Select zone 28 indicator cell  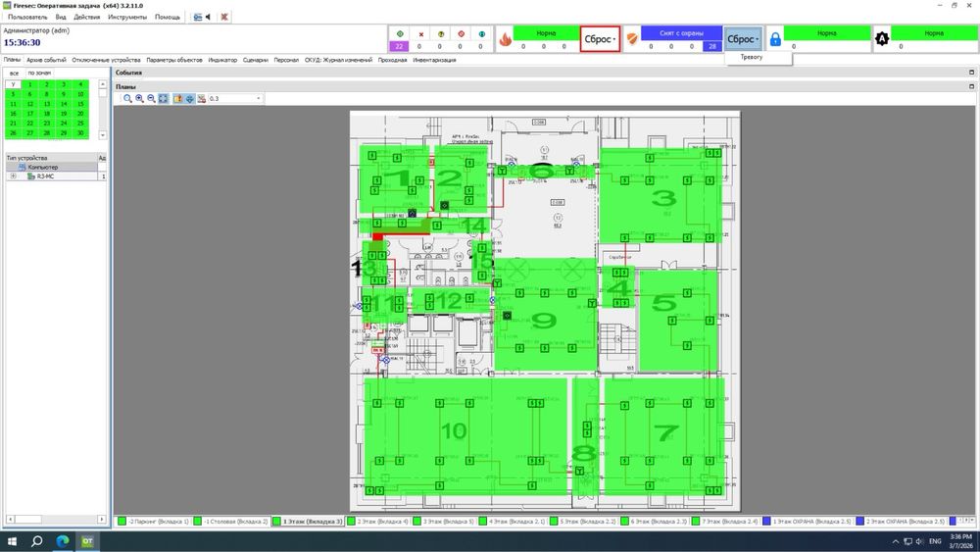point(47,133)
